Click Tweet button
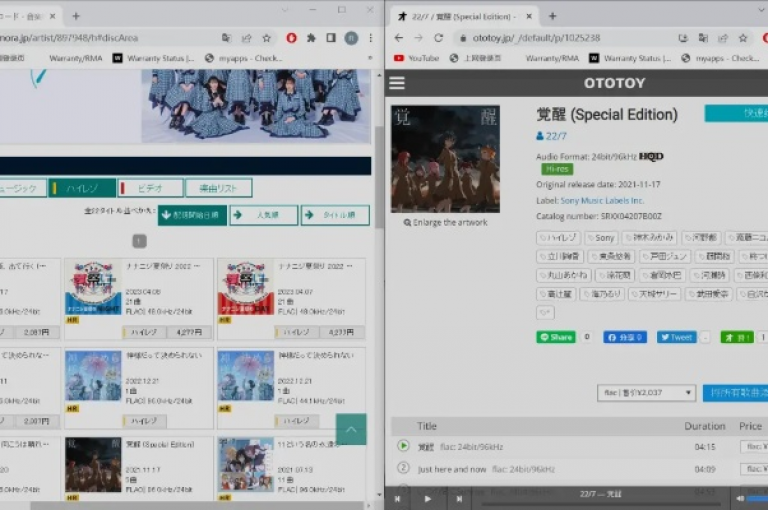 click(676, 337)
